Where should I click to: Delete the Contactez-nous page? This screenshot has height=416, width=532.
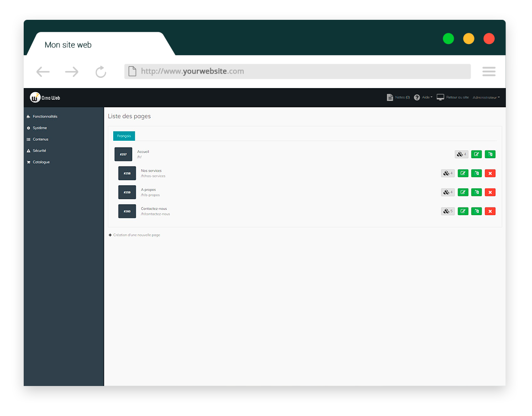[490, 211]
